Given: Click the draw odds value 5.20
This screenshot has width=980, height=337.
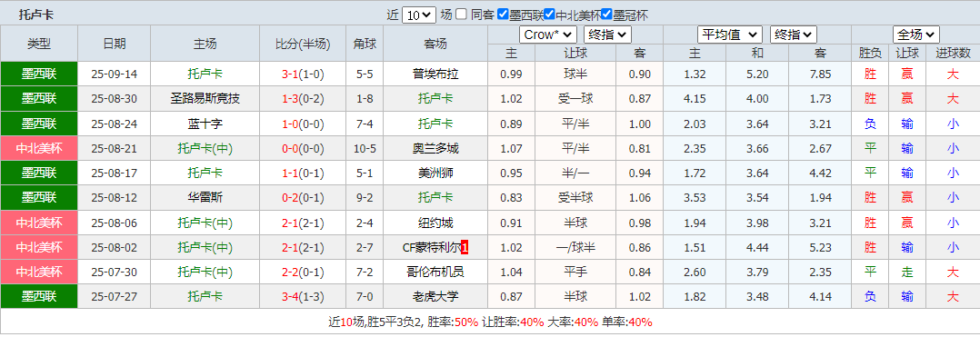Looking at the screenshot, I should click(757, 74).
